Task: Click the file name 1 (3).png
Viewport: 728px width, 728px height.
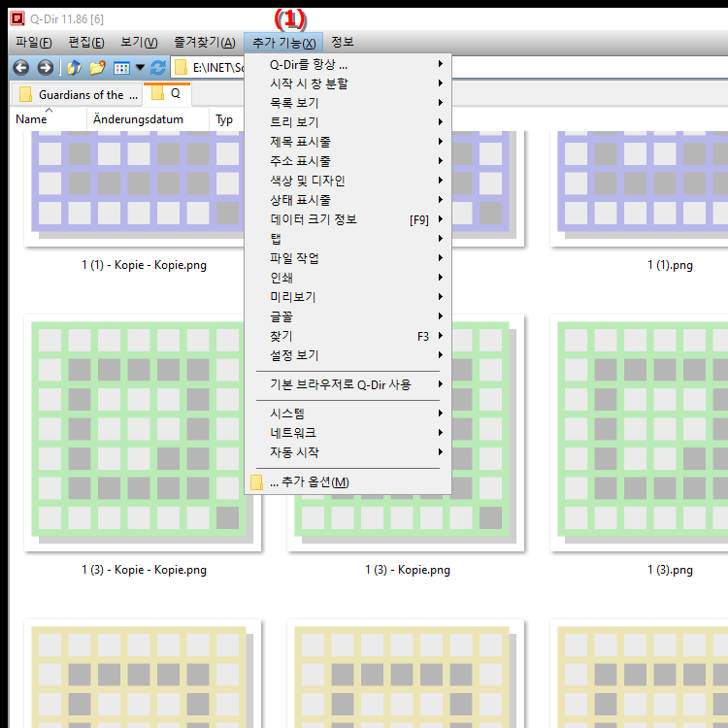Action: 670,570
